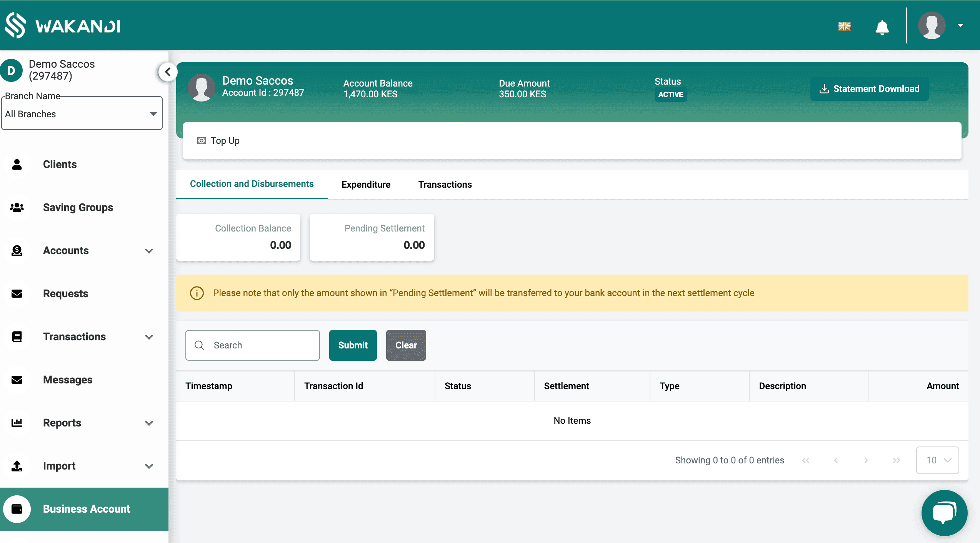The height and width of the screenshot is (543, 980).
Task: Open Saving Groups in the sidebar
Action: pos(78,208)
